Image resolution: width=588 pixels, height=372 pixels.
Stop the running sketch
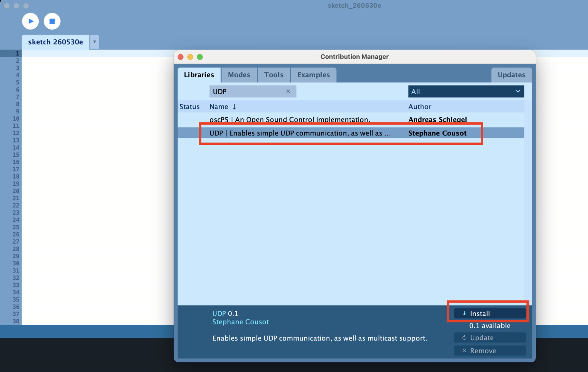(x=52, y=21)
